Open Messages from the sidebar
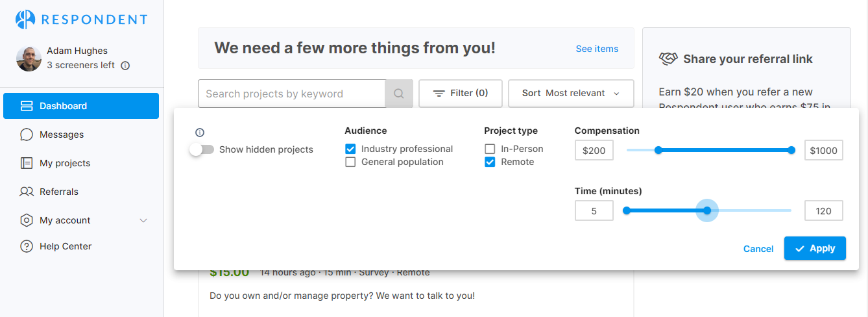The height and width of the screenshot is (317, 868). point(62,134)
